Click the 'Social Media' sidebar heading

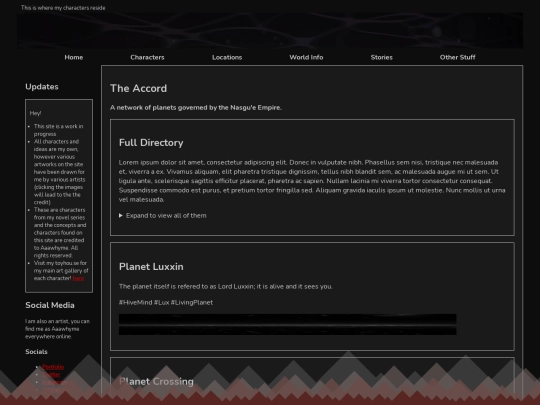[50, 305]
